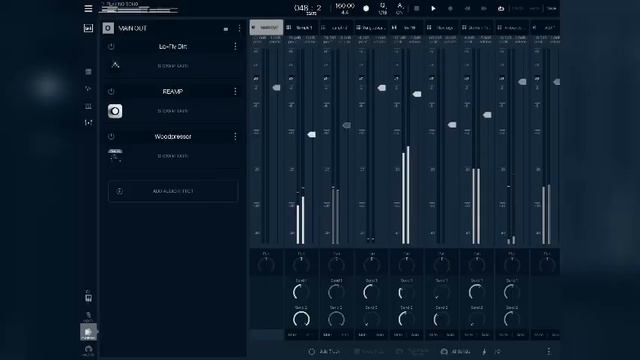Open the preset selector under REAMP
The width and height of the screenshot is (640, 360).
[173, 111]
